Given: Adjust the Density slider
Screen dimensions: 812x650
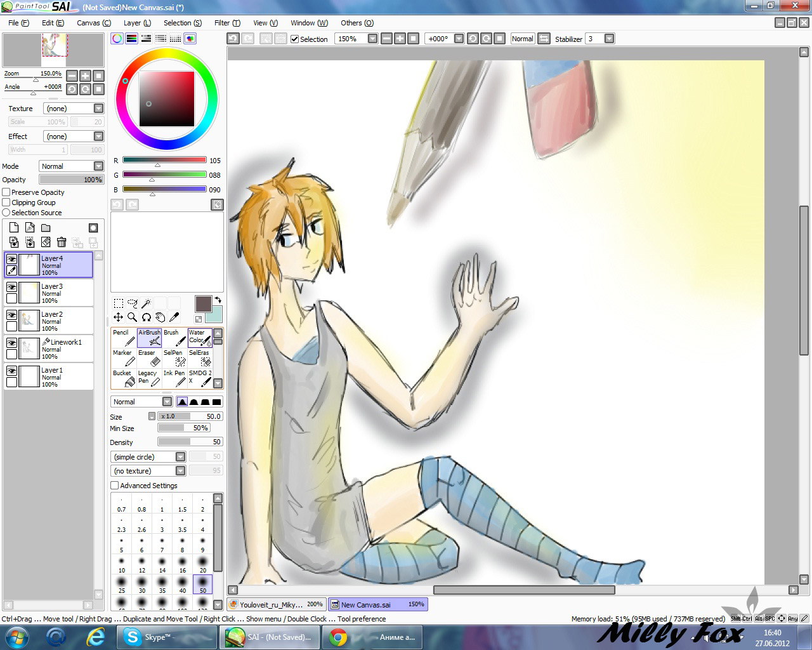Looking at the screenshot, I should (x=190, y=442).
